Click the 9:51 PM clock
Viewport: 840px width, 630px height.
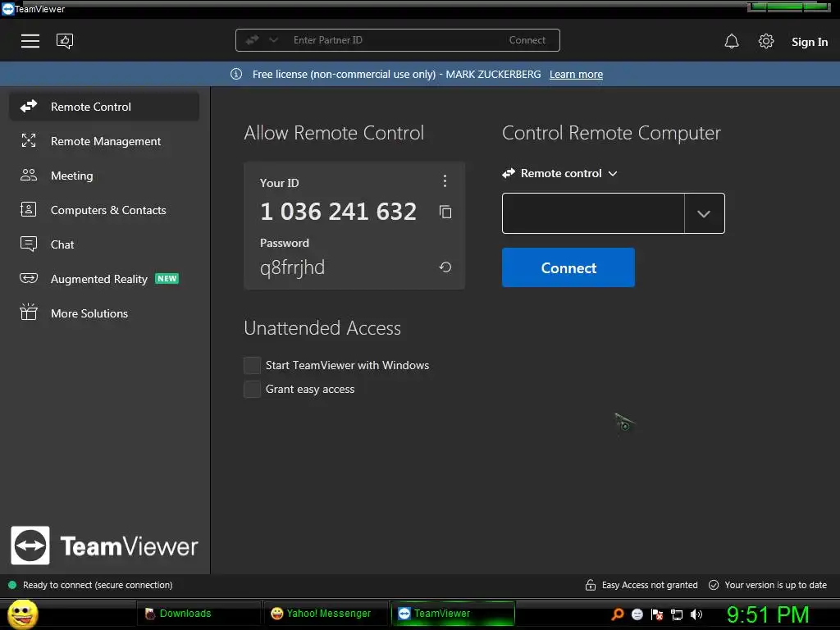click(x=768, y=614)
